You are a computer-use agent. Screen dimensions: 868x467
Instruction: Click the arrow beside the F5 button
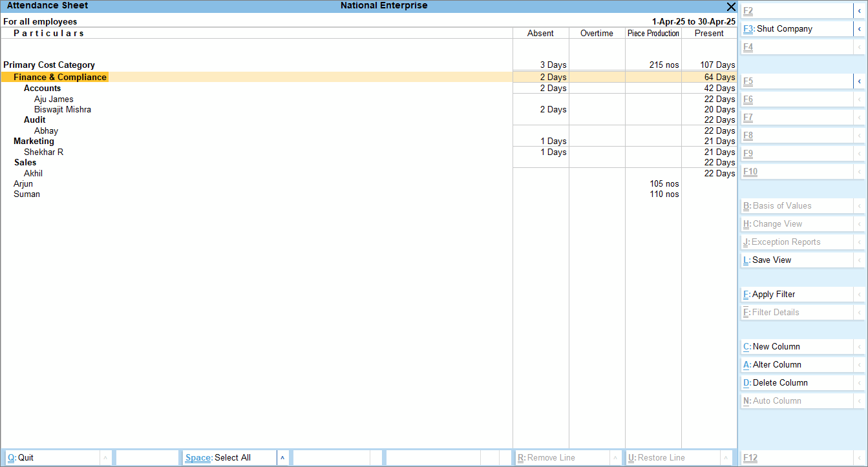coord(860,81)
